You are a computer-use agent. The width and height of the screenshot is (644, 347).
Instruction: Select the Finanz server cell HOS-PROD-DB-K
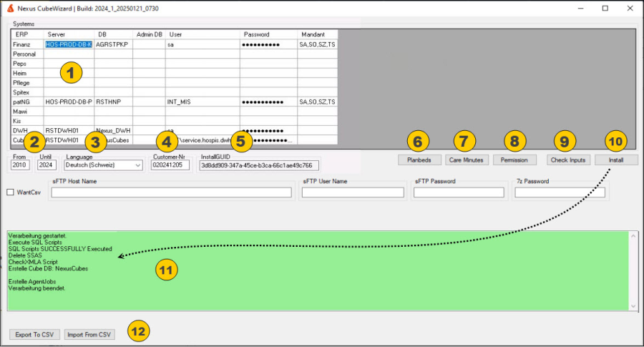69,44
